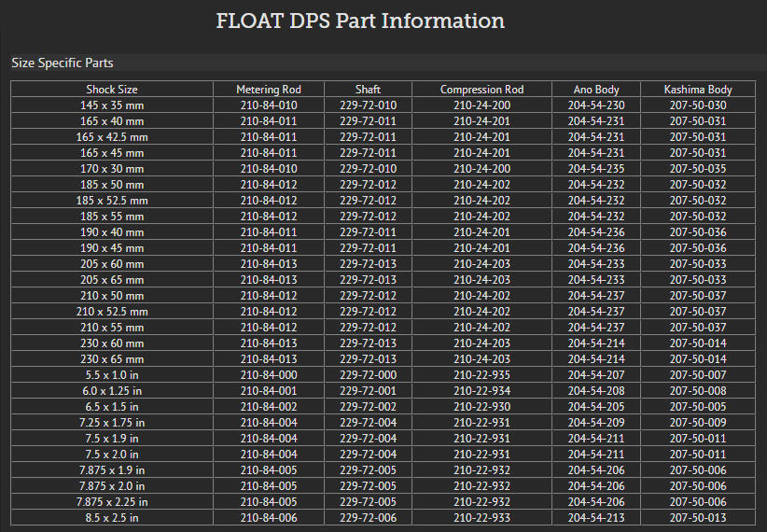
Task: Select the Ano Body column header
Action: pos(596,90)
